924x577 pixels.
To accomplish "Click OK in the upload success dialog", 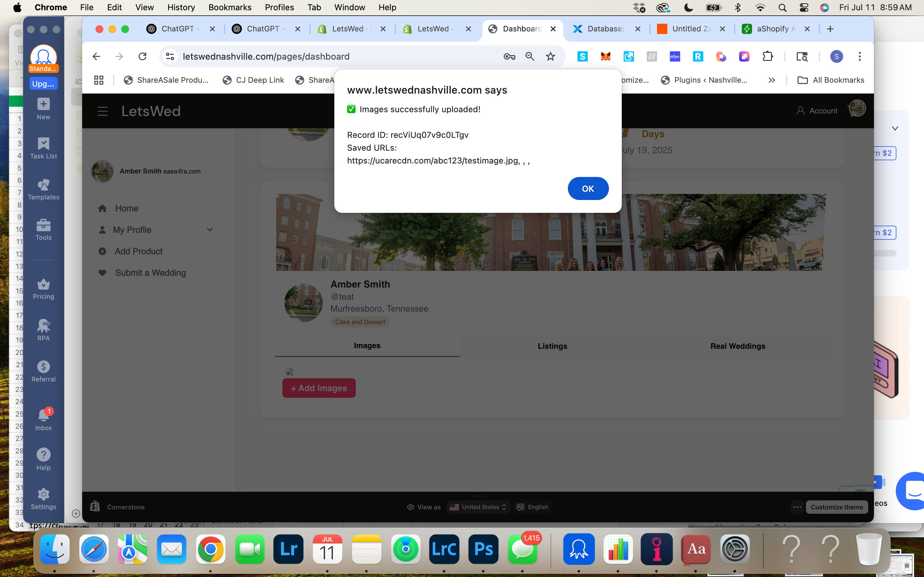I will 588,188.
